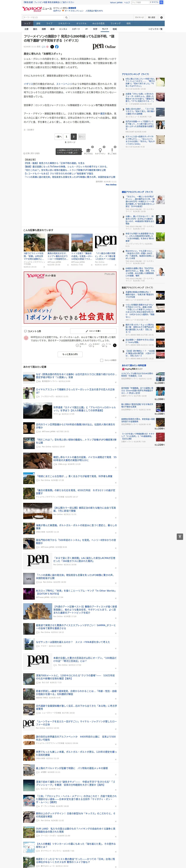Click the なるほど reaction on the comment
Viewport: 186px width, 868px height.
(94, 345)
